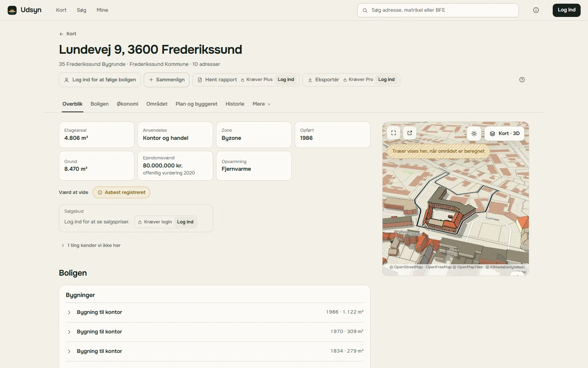Click the Opvarmning Fjernvarme card

coord(254,166)
